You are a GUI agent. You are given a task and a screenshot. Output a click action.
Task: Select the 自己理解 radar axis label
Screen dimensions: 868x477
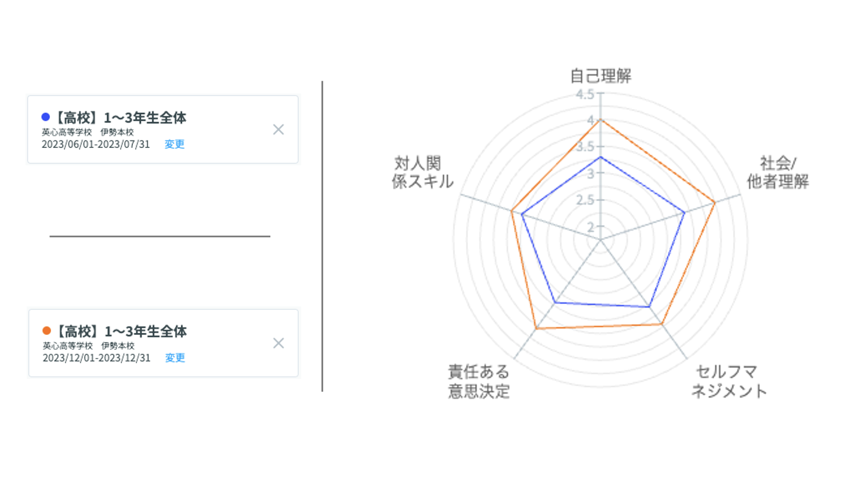pos(601,76)
